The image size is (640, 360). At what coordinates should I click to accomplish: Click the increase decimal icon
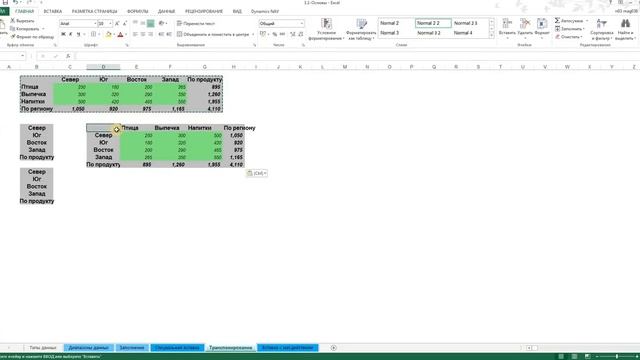[x=293, y=34]
